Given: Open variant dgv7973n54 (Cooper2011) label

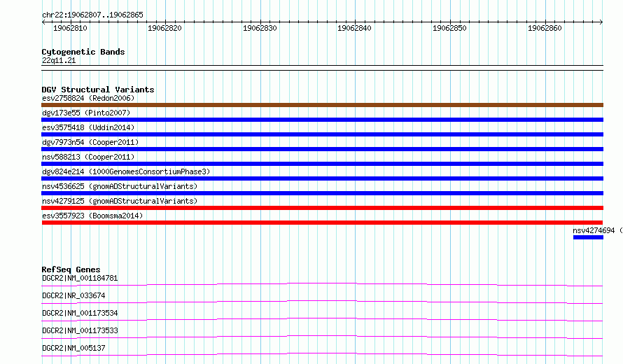Looking at the screenshot, I should (x=90, y=142).
